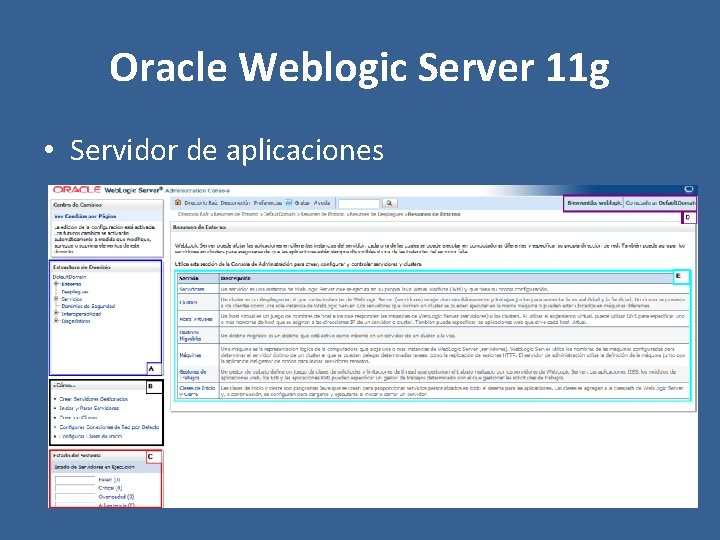Click the search magnifier button
The image size is (720, 540).
389,203
